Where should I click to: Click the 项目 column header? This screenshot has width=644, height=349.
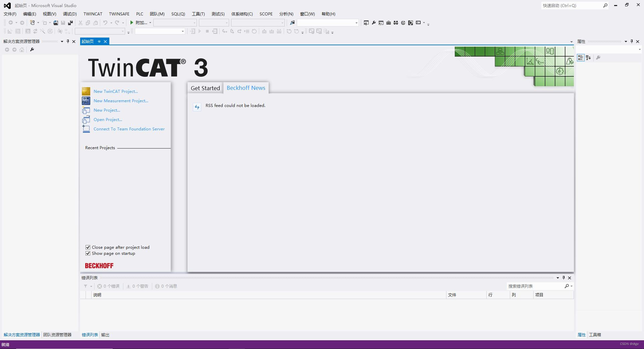553,295
